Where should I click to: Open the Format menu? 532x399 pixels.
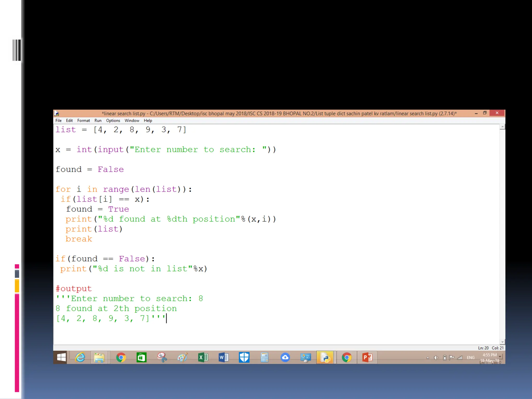[x=83, y=121]
